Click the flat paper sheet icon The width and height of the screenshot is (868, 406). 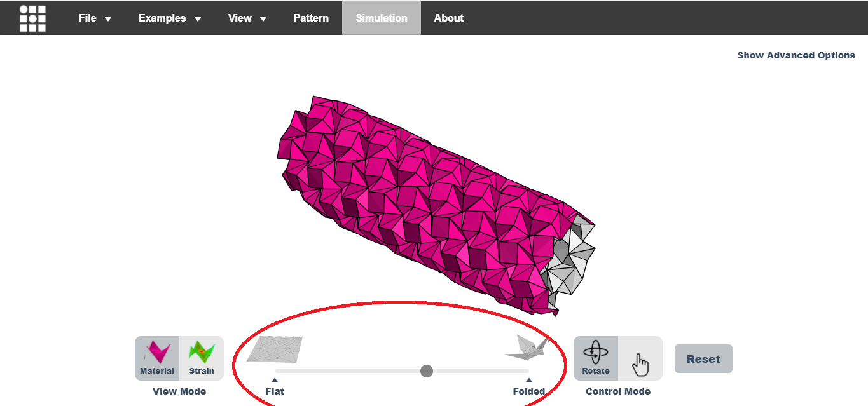(275, 349)
